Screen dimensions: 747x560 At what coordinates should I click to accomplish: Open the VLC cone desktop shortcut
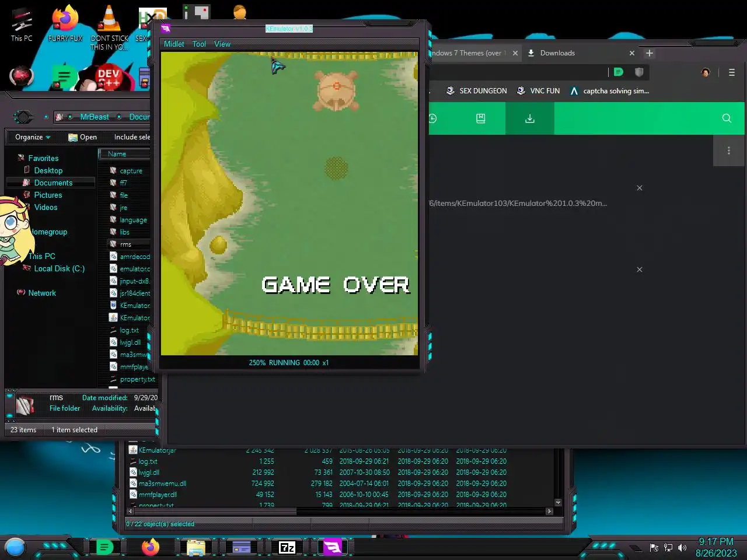pyautogui.click(x=109, y=26)
